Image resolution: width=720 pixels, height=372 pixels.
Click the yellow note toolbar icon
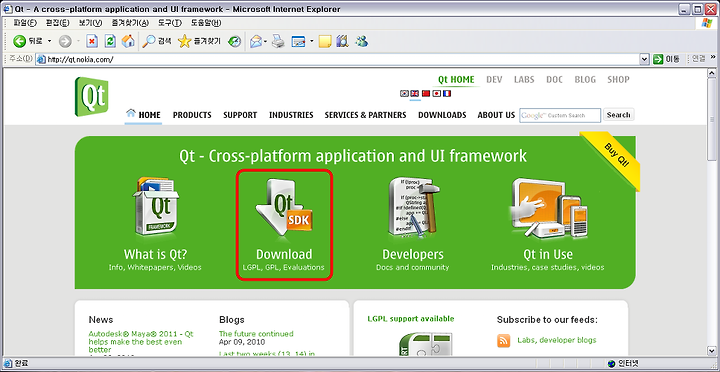[325, 42]
